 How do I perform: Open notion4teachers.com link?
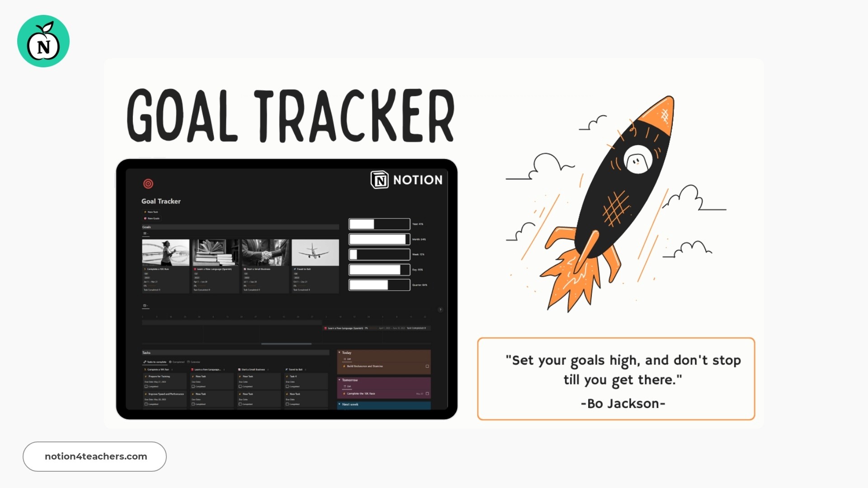click(x=95, y=456)
